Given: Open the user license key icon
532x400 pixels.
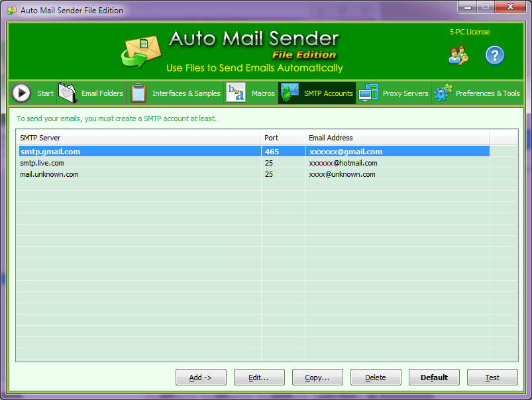Looking at the screenshot, I should point(458,56).
